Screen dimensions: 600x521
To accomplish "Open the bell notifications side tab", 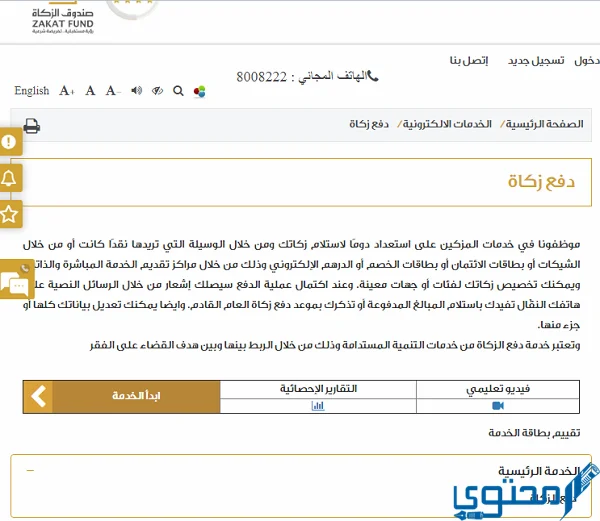I will [x=9, y=178].
